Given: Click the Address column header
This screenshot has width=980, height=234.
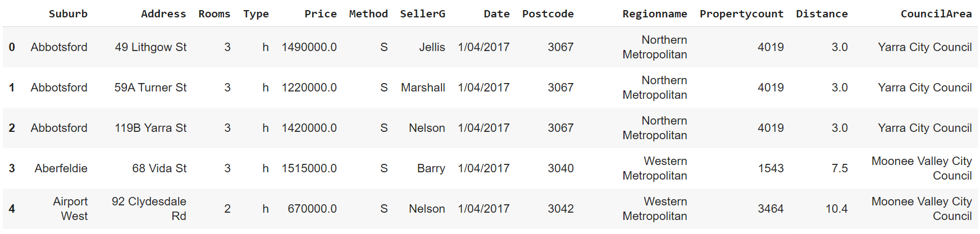Looking at the screenshot, I should 163,14.
